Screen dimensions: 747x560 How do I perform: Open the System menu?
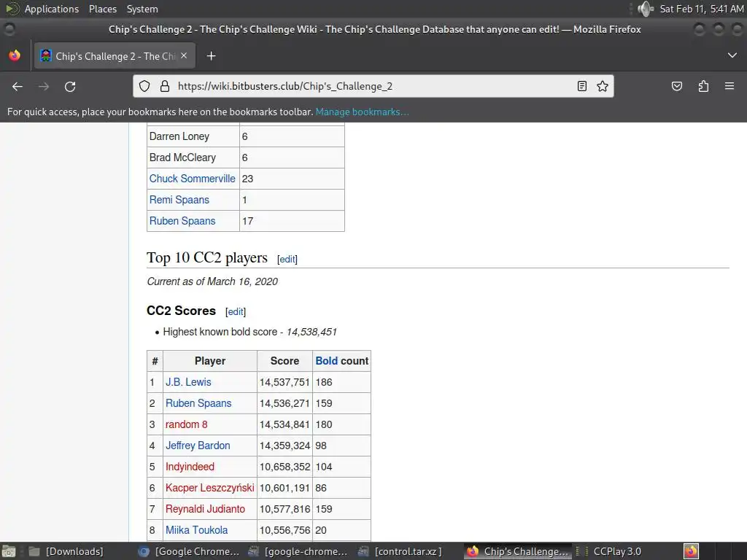(142, 9)
